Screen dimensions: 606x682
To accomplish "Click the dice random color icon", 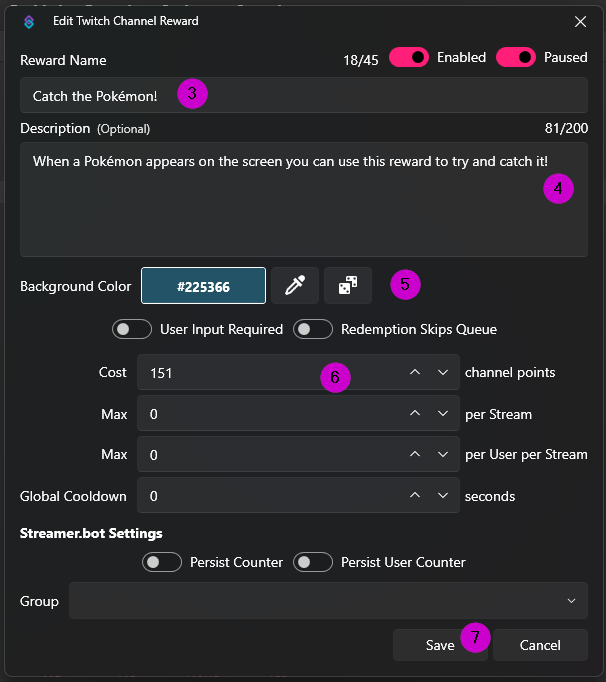I will [x=347, y=286].
